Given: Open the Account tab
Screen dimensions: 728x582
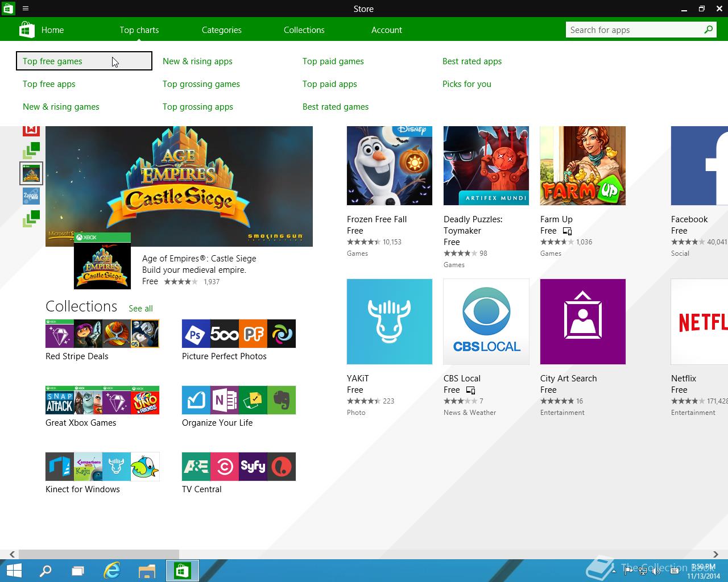Looking at the screenshot, I should (x=387, y=30).
